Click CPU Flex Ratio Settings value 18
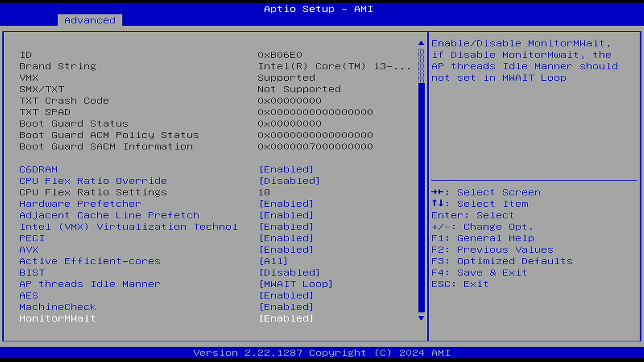644x362 pixels. click(264, 192)
